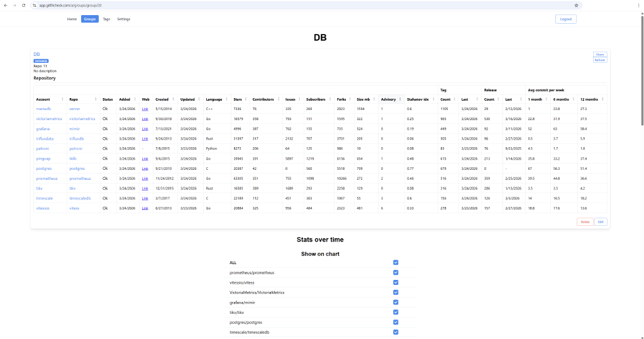
Task: Sort table by Account column sort icon
Action: (x=62, y=99)
